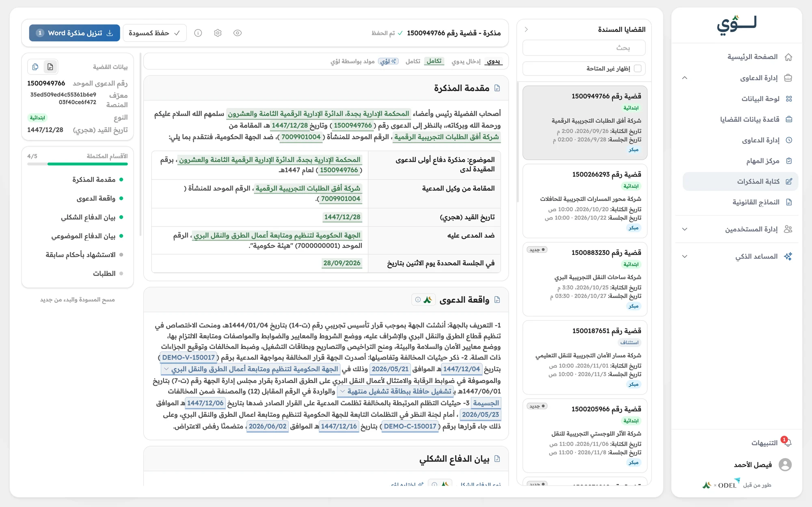Open case card قضية رقم 1500187651
The width and height of the screenshot is (812, 507).
coord(585,357)
